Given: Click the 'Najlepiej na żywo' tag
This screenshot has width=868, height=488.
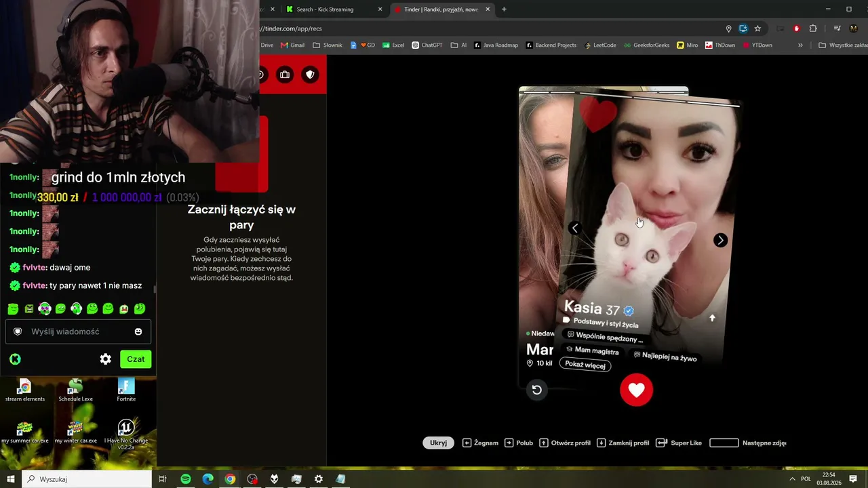Looking at the screenshot, I should pyautogui.click(x=665, y=357).
